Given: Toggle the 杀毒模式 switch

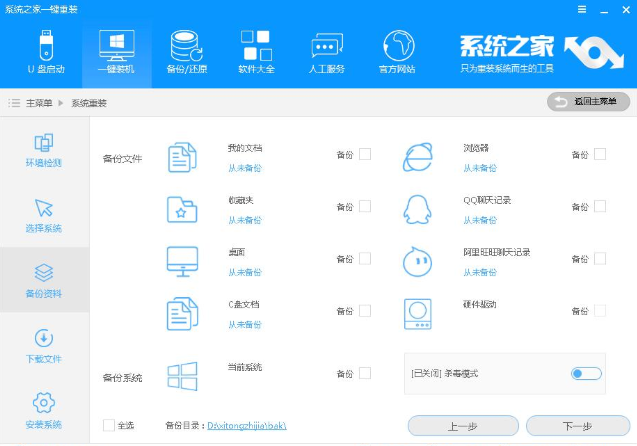Looking at the screenshot, I should (x=586, y=373).
